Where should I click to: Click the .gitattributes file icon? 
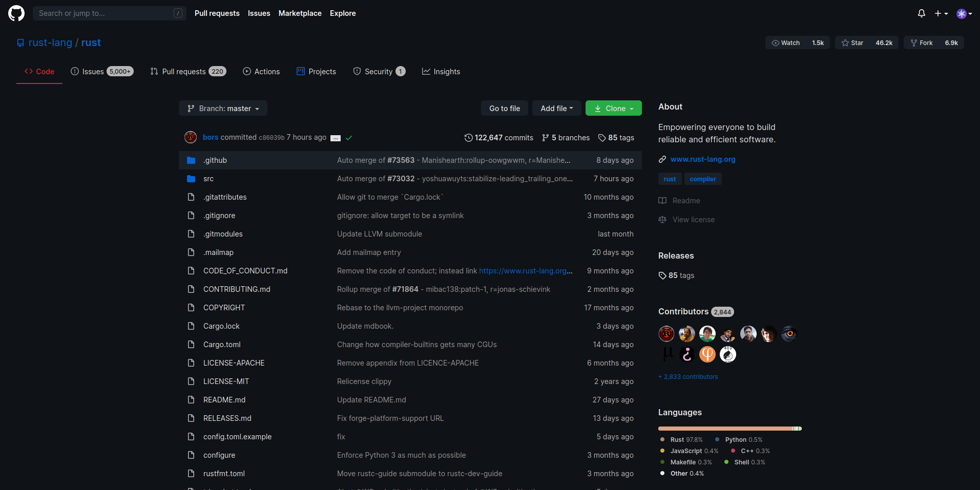[x=191, y=197]
